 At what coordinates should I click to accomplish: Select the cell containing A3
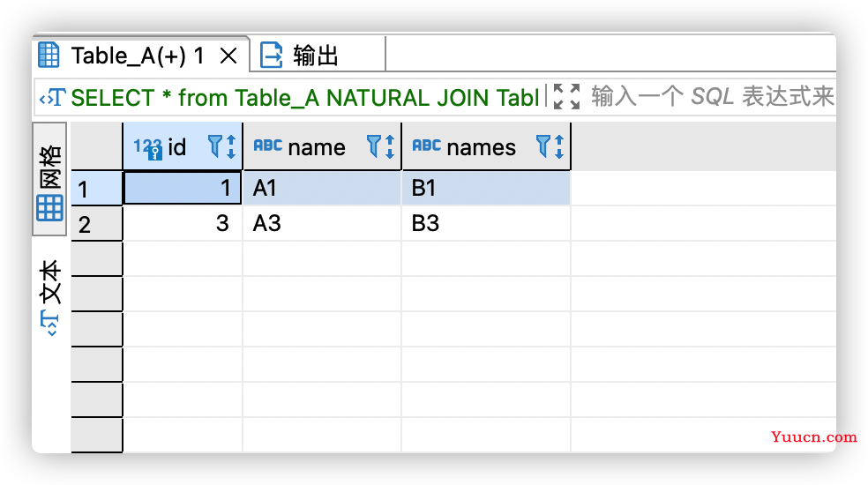point(322,223)
